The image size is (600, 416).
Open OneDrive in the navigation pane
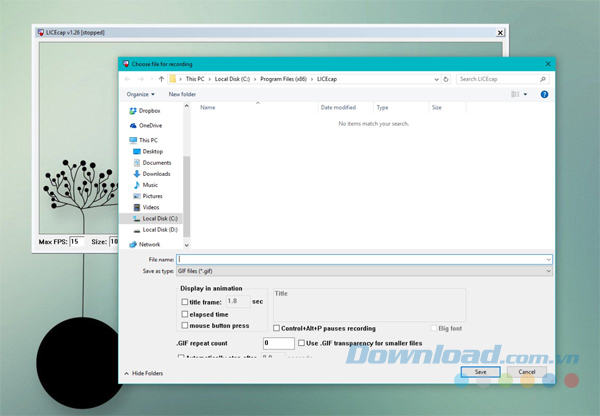pos(150,126)
